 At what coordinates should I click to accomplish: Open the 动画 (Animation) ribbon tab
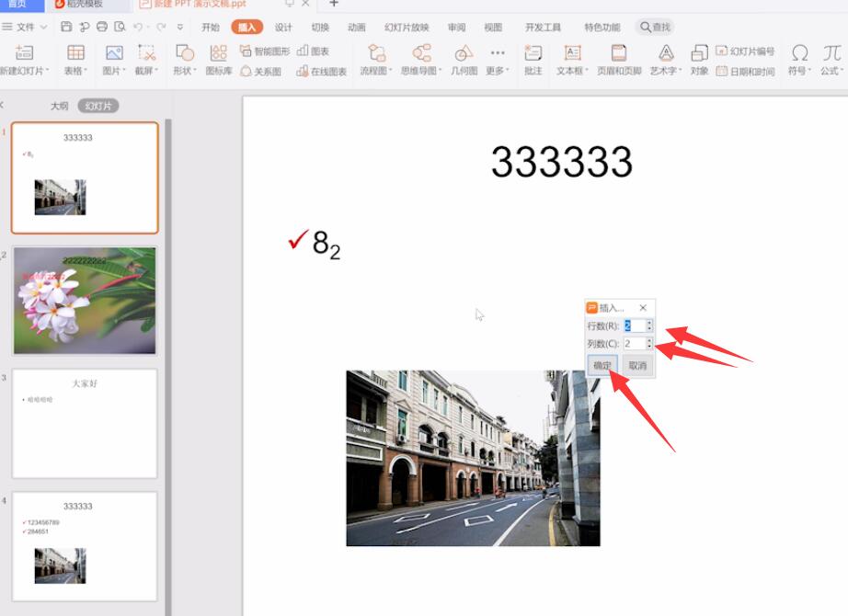coord(357,28)
